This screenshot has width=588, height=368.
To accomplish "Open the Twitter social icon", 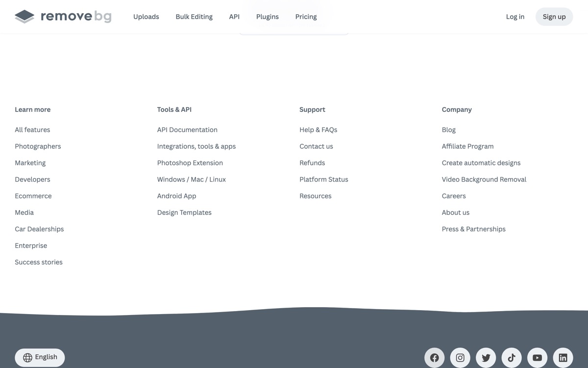I will pyautogui.click(x=486, y=358).
